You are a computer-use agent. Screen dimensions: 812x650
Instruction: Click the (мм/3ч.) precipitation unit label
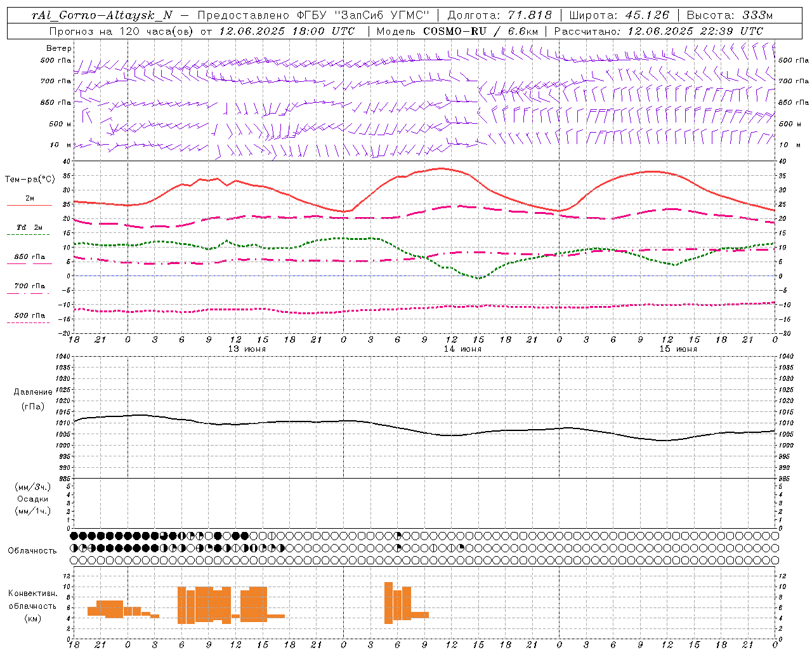tap(33, 487)
